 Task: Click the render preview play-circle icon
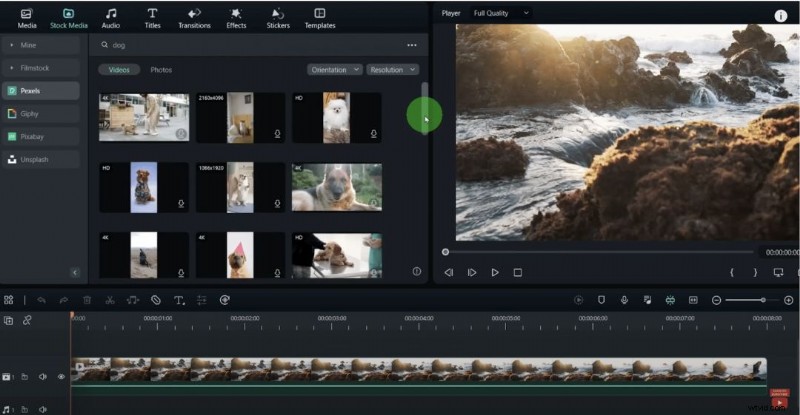click(x=579, y=300)
